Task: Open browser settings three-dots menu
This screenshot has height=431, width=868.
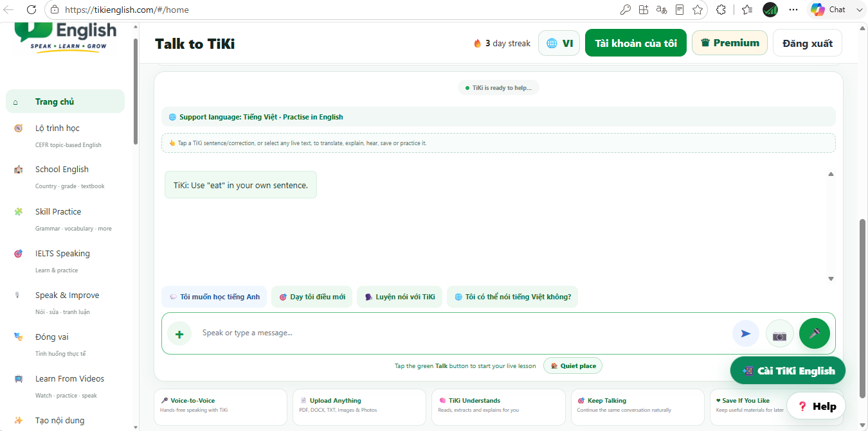Action: click(x=793, y=10)
